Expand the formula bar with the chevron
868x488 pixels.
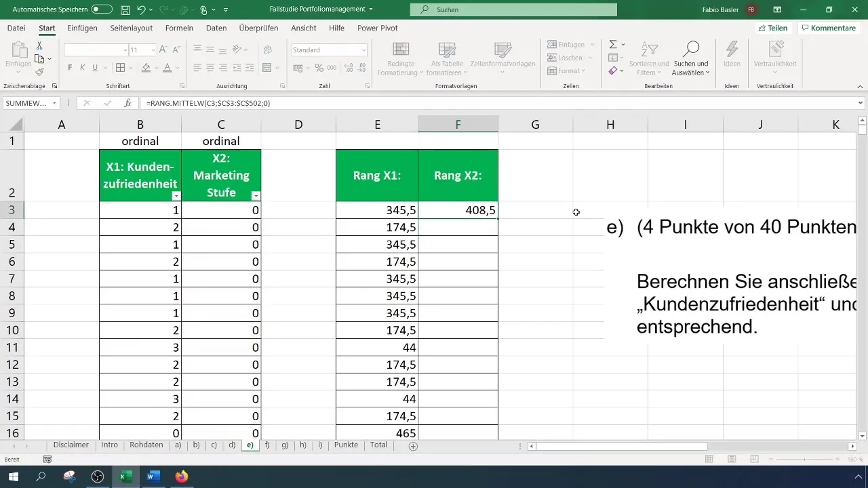pos(861,103)
